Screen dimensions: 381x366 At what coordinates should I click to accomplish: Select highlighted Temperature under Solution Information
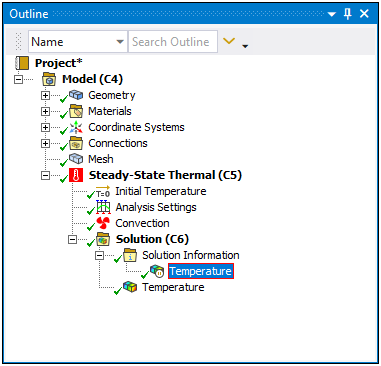tap(201, 271)
